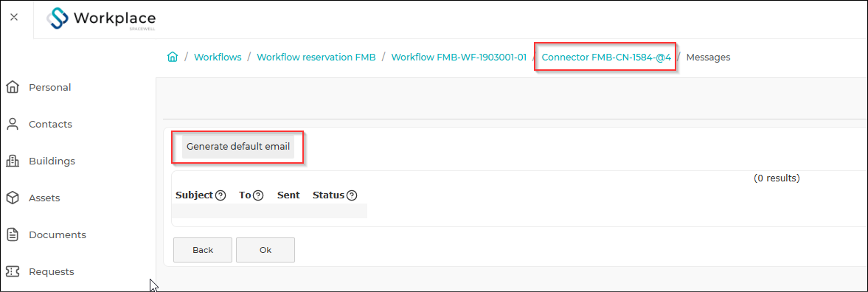868x292 pixels.
Task: Click the Personal house icon
Action: (x=13, y=87)
